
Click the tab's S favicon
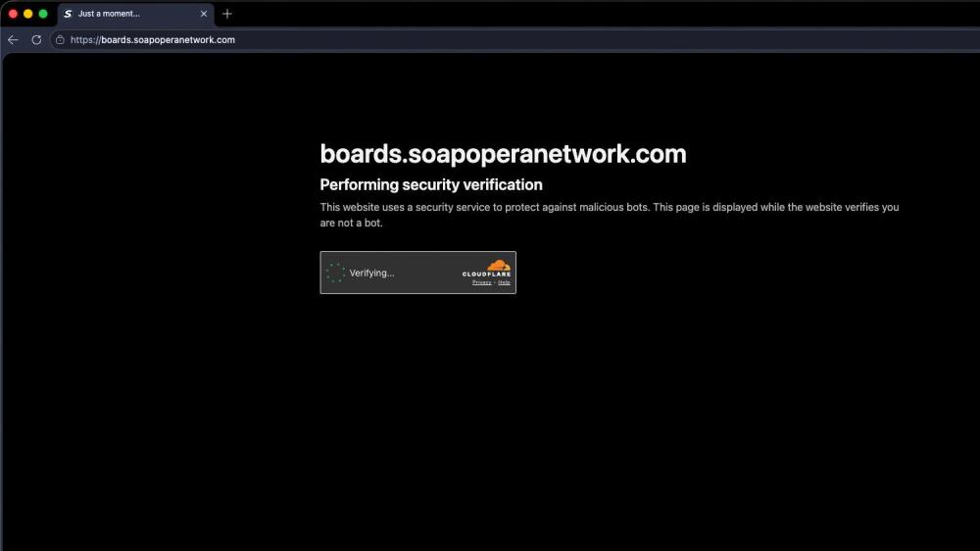pos(69,13)
